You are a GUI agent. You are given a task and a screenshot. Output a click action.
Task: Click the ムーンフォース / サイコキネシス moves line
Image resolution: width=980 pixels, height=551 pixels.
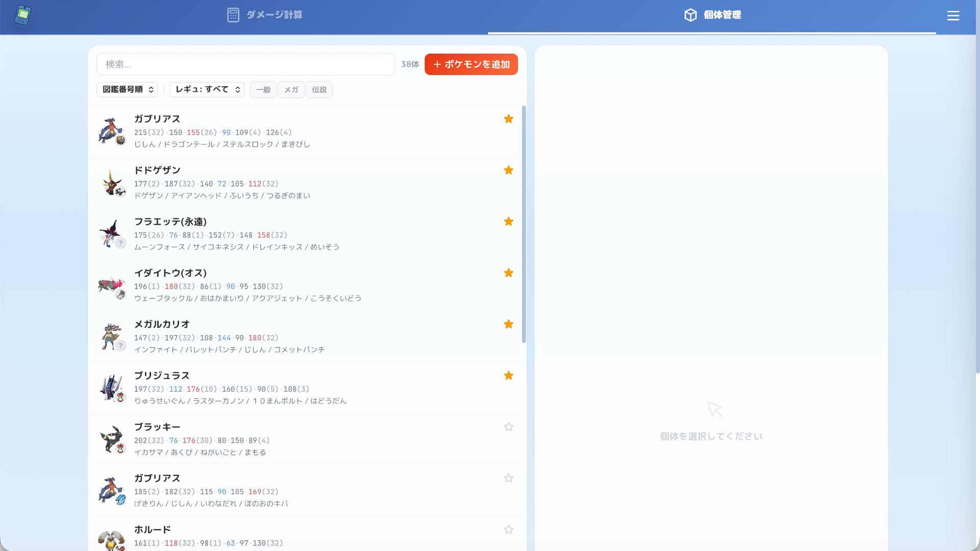237,247
